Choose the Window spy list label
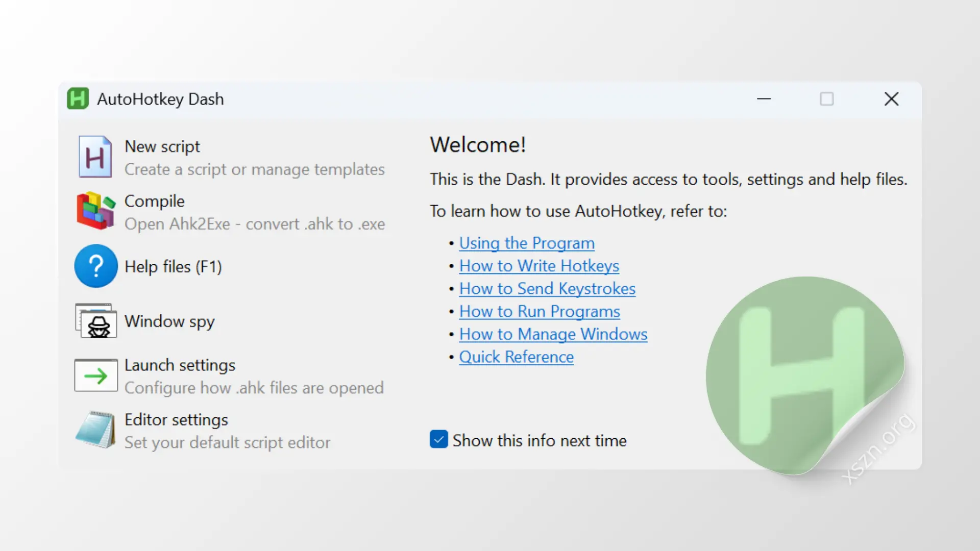 pos(169,321)
